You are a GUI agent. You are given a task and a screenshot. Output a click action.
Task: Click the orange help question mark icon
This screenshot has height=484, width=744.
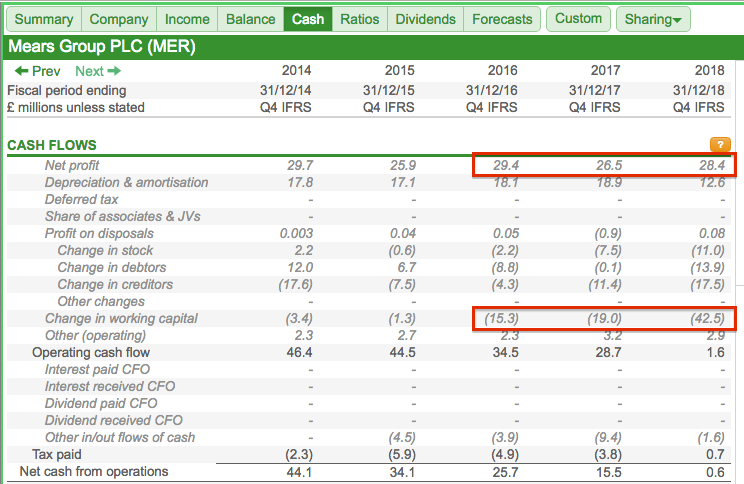point(720,144)
